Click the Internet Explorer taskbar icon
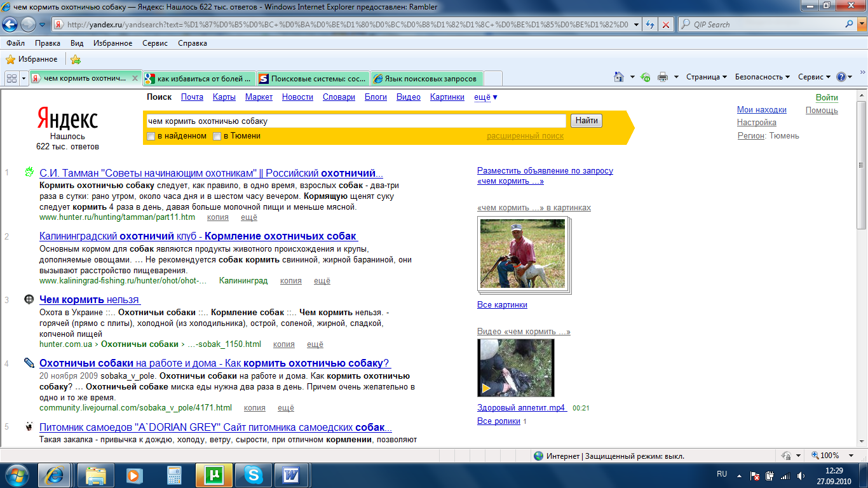The height and width of the screenshot is (488, 868). click(x=55, y=475)
